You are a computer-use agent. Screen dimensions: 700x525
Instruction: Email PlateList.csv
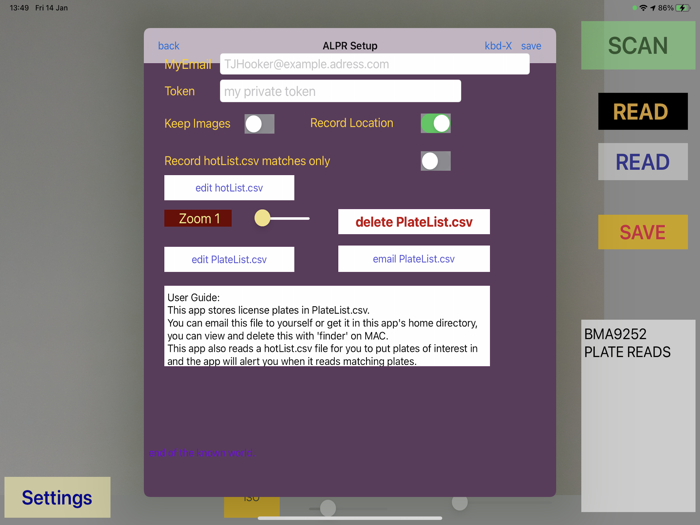(x=414, y=259)
